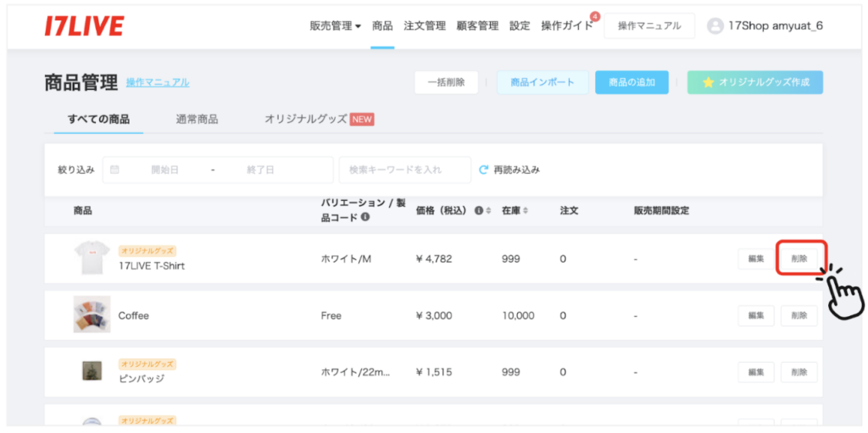The width and height of the screenshot is (868, 433).
Task: Focus the 検索キーワード search field
Action: 404,170
